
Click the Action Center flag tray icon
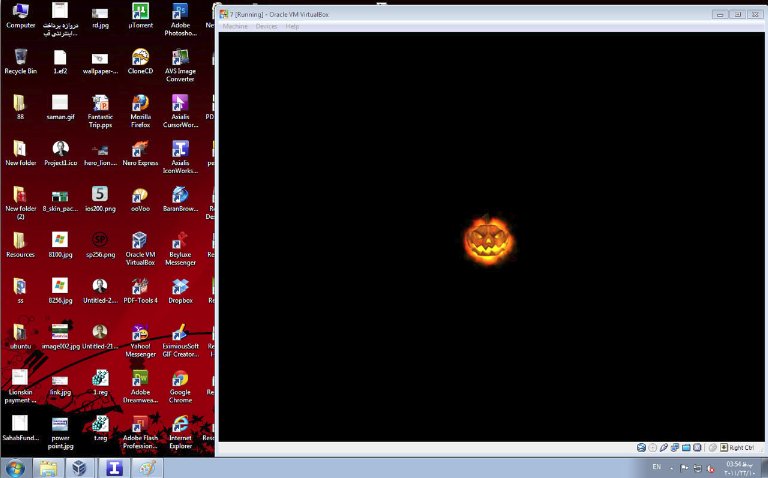tap(685, 469)
